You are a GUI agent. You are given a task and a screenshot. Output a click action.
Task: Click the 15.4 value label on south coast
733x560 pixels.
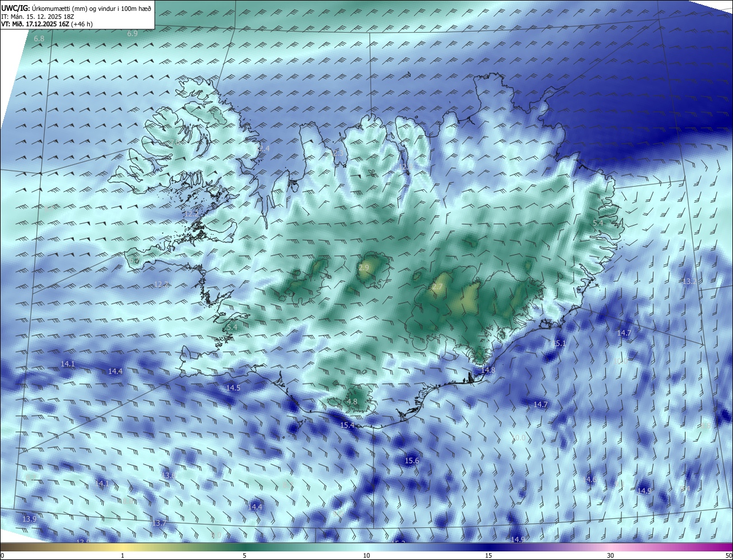tap(347, 425)
